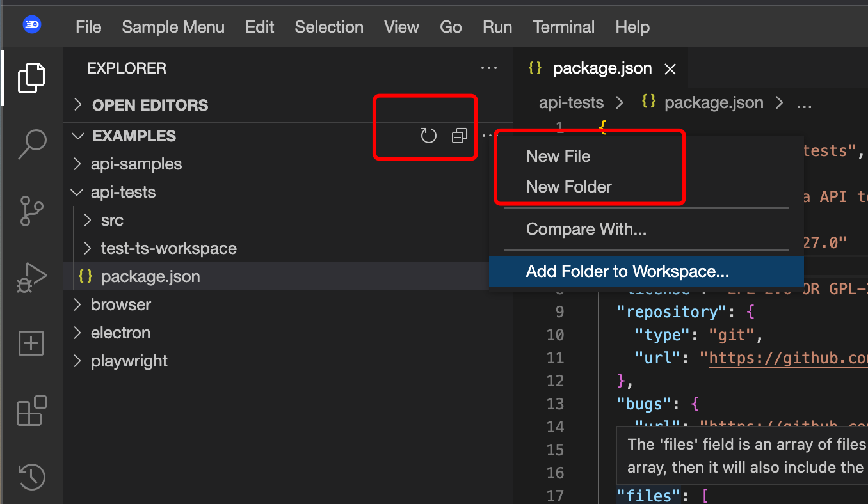Select the browser folder in Explorer

121,304
